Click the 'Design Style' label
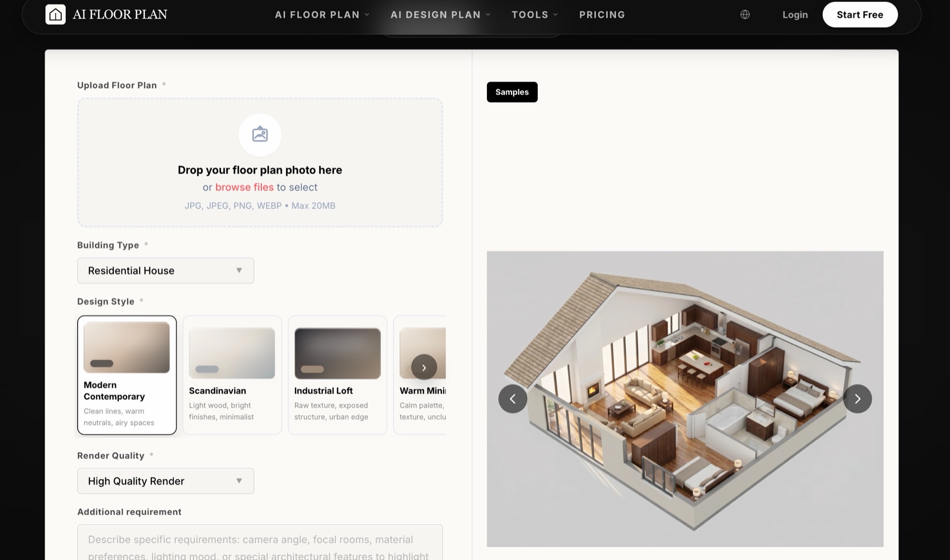This screenshot has width=950, height=560. [x=105, y=301]
